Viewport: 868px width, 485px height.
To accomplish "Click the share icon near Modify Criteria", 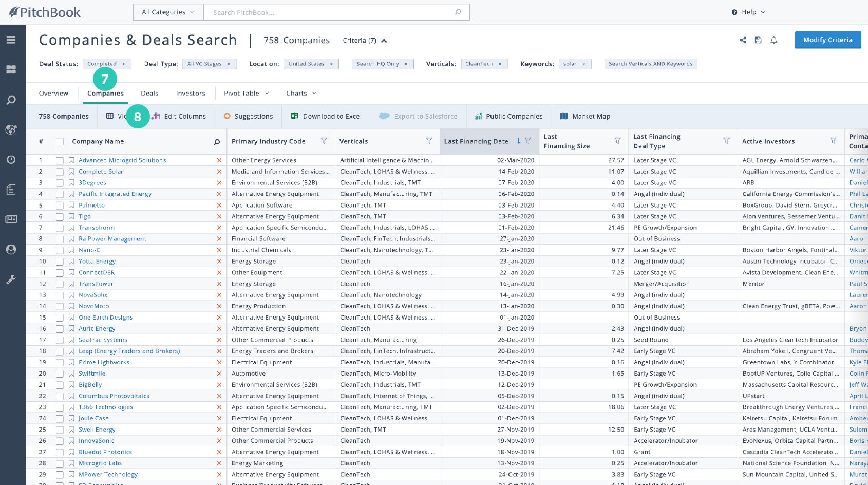I will point(743,40).
